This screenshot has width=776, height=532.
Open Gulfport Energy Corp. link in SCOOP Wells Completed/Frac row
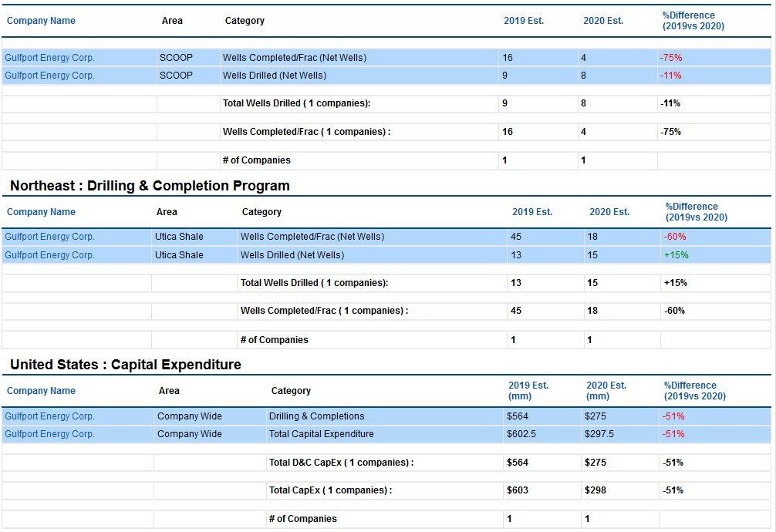[x=49, y=58]
